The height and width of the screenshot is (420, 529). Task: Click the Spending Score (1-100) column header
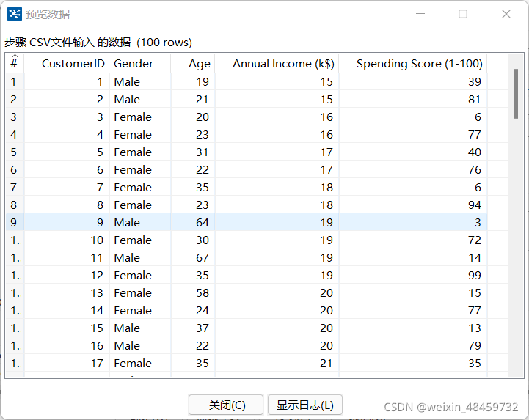(413, 63)
